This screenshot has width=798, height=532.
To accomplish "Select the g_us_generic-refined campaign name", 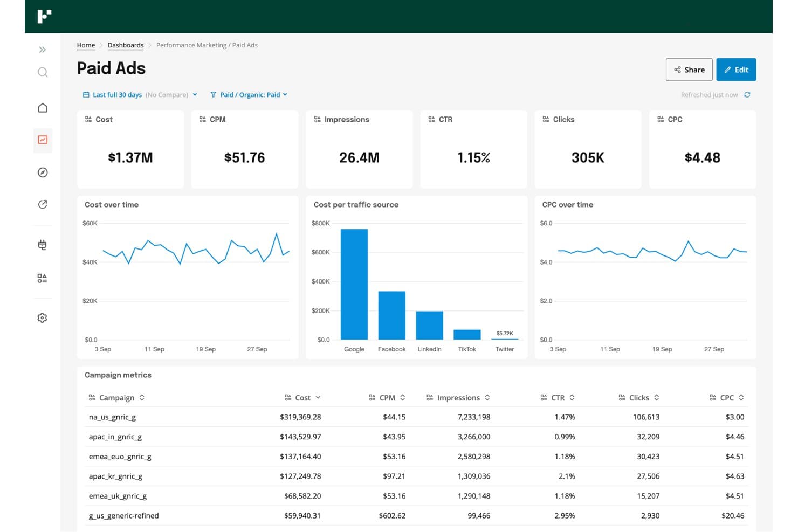I will point(124,516).
